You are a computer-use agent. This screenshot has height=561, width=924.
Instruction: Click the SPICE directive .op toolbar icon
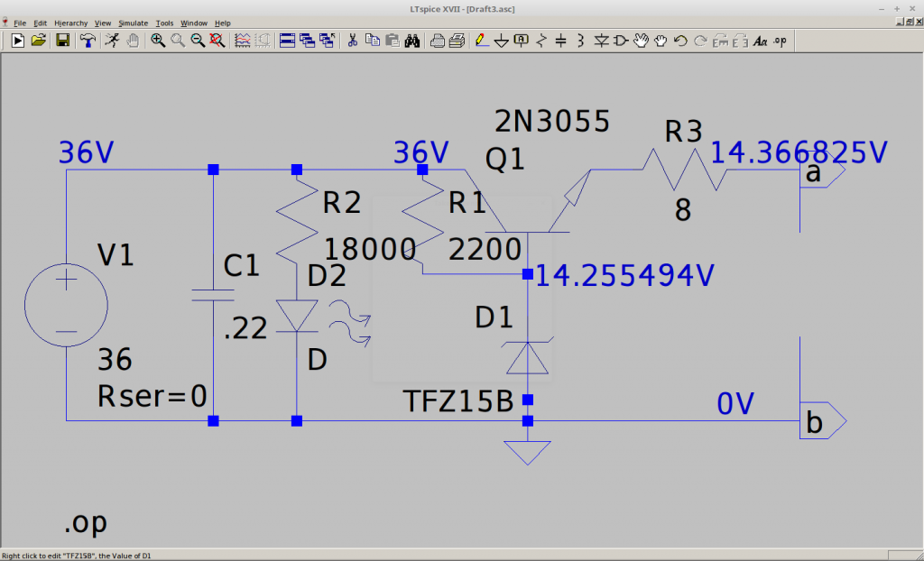point(780,41)
